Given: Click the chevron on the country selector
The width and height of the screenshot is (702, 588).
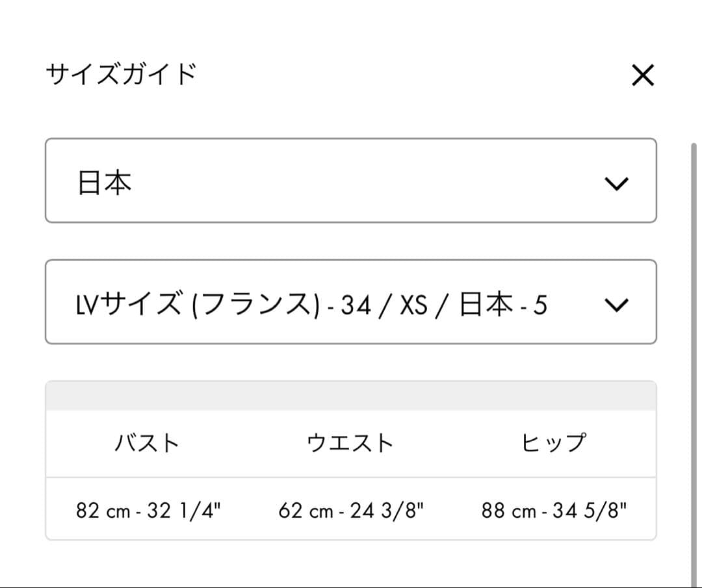Looking at the screenshot, I should click(617, 184).
